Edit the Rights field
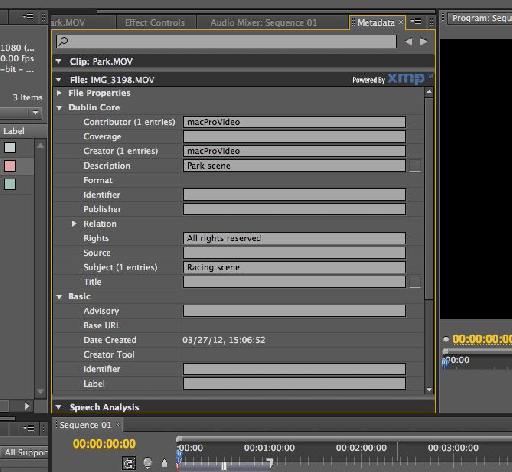 [294, 238]
